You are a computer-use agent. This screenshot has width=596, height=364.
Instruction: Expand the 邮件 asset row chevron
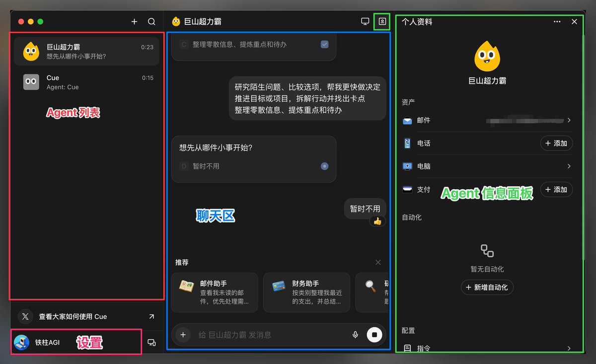coord(569,120)
